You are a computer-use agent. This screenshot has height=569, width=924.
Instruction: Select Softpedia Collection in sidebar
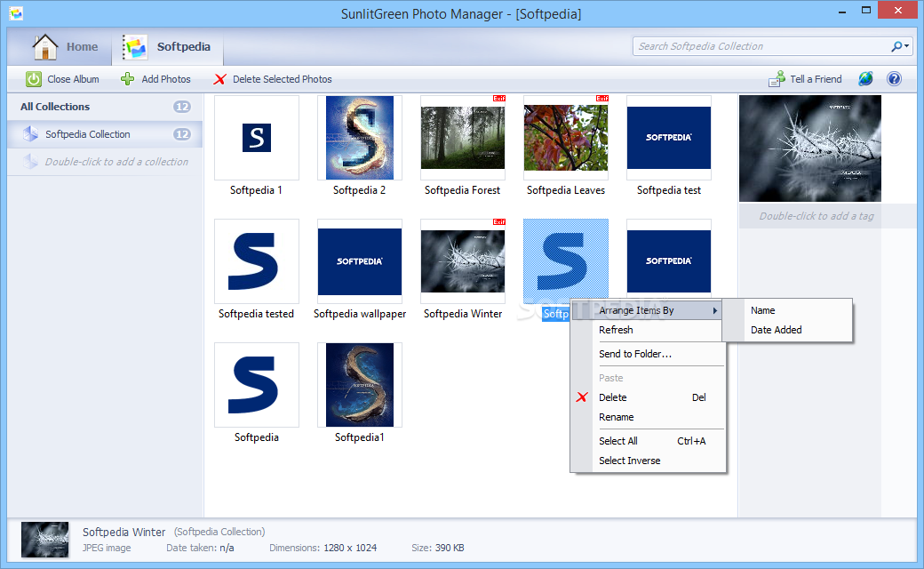[x=105, y=134]
